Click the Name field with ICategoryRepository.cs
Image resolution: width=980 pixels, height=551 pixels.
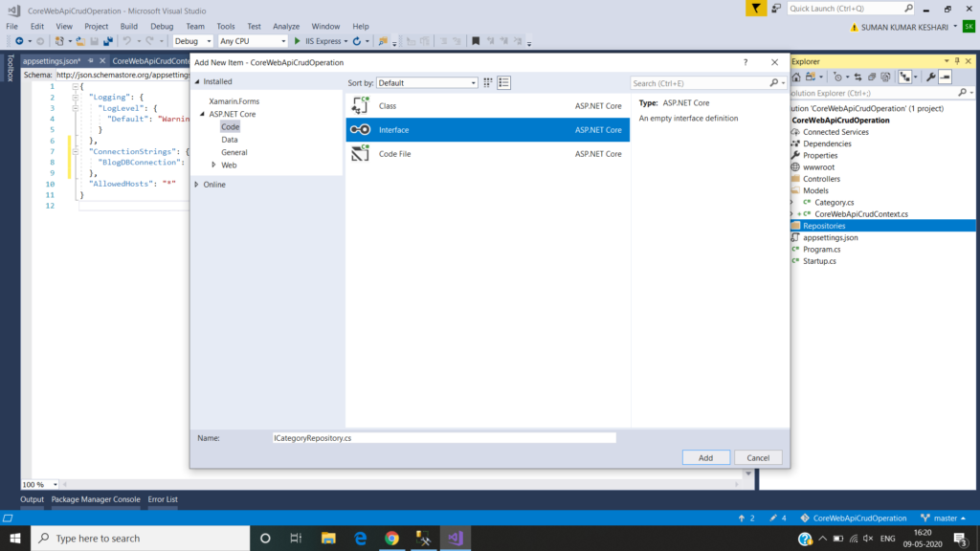pos(444,438)
